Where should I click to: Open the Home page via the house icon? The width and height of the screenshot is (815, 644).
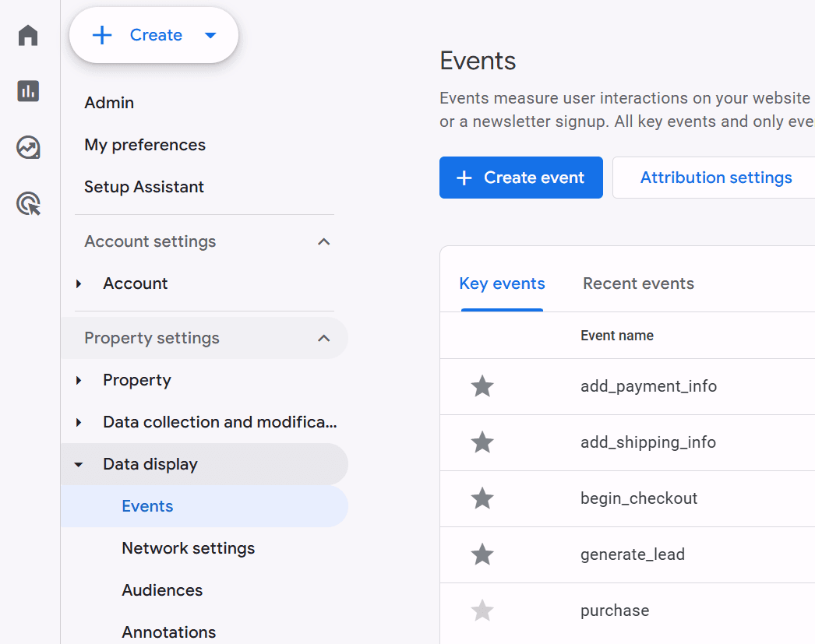coord(27,35)
